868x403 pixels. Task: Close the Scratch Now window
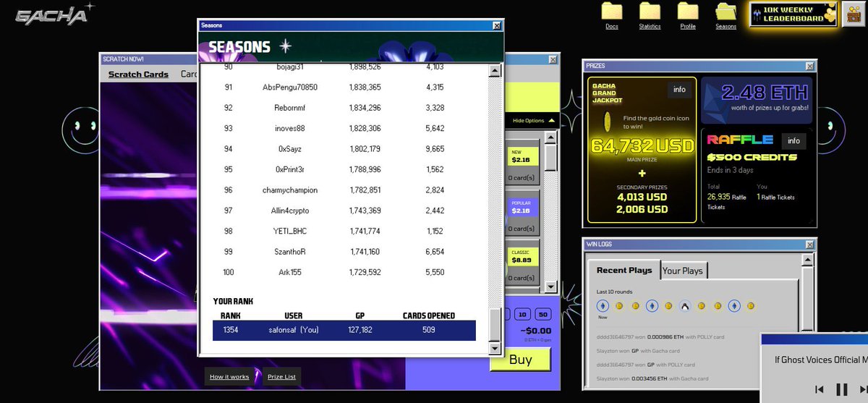click(553, 59)
